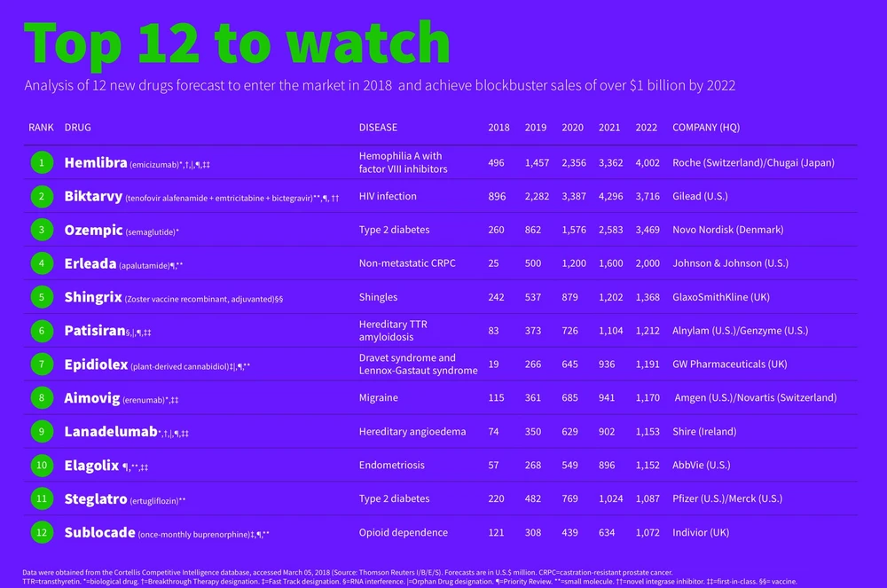Click the rank 9 green circle
This screenshot has height=588, width=887.
click(41, 432)
